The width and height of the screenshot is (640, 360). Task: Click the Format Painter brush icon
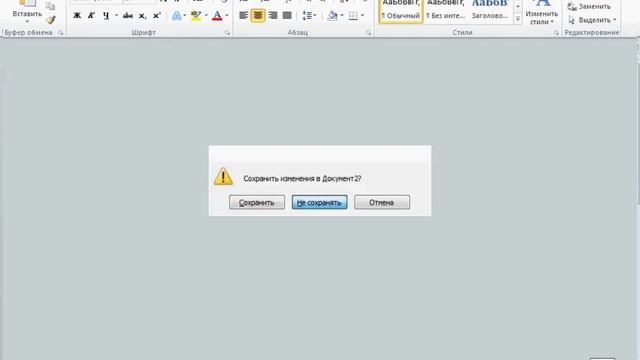[51, 20]
